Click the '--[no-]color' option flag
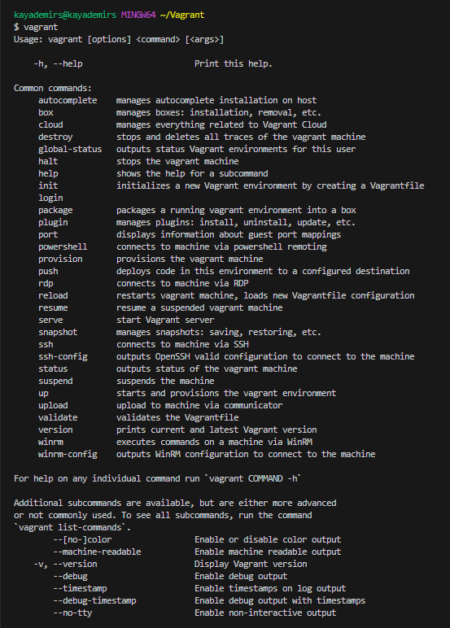 click(82, 539)
